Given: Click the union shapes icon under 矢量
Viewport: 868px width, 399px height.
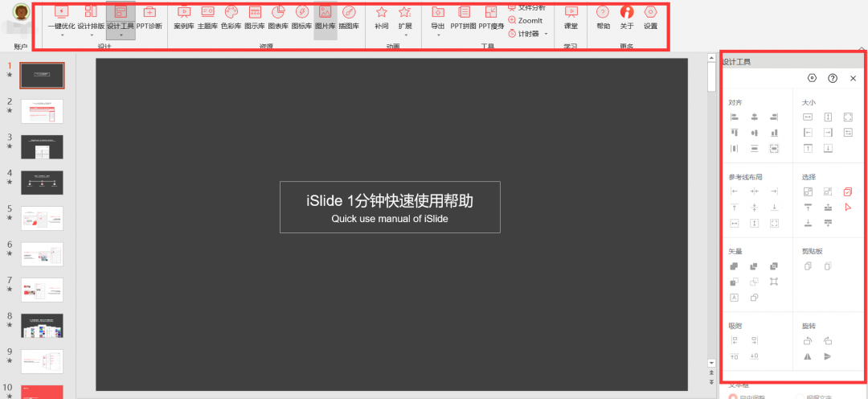Looking at the screenshot, I should pyautogui.click(x=735, y=266).
